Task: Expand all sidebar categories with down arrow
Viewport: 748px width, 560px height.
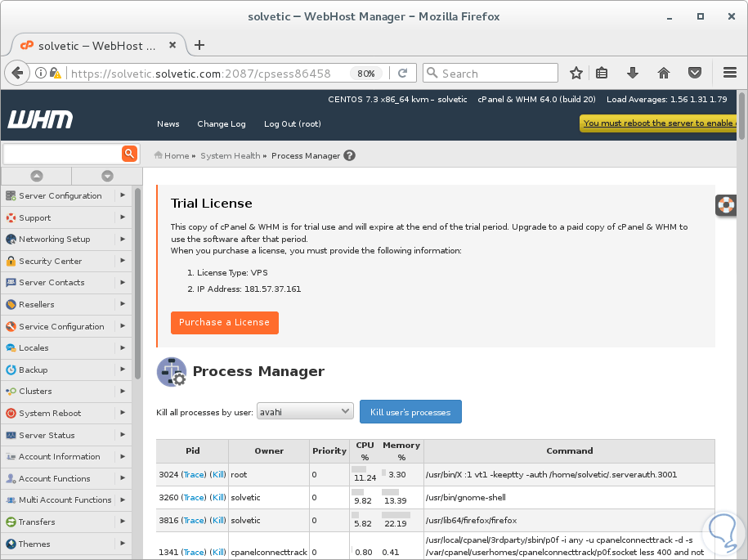Action: (x=107, y=176)
